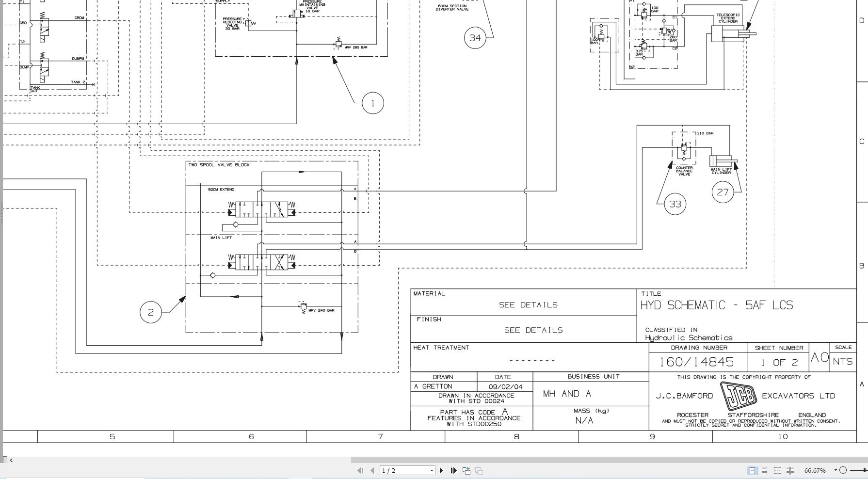Go to the previous page

tap(372, 470)
